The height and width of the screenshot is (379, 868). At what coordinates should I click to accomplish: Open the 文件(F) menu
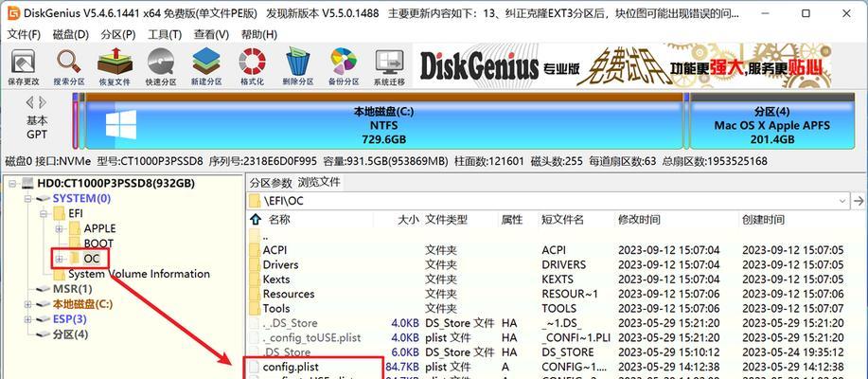(x=24, y=34)
